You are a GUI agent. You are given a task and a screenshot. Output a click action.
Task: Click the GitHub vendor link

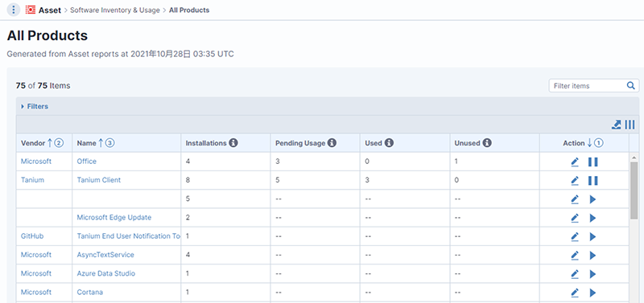coord(32,236)
